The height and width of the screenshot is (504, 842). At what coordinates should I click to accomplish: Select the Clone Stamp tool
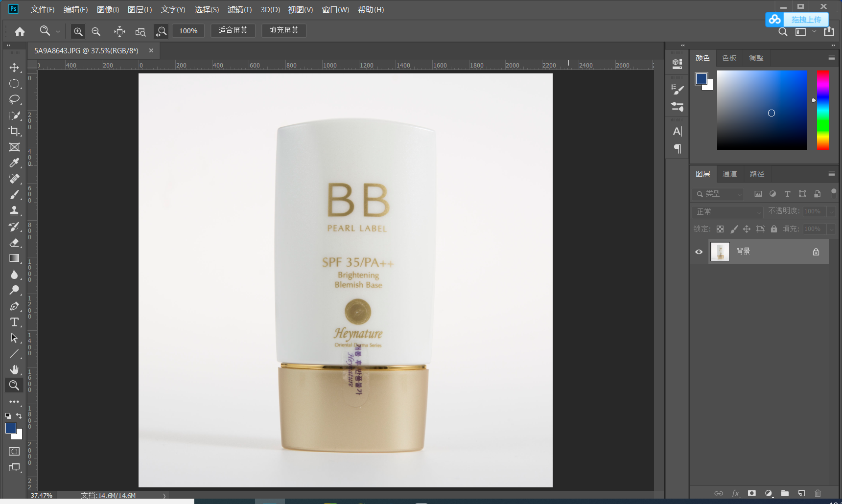(14, 210)
